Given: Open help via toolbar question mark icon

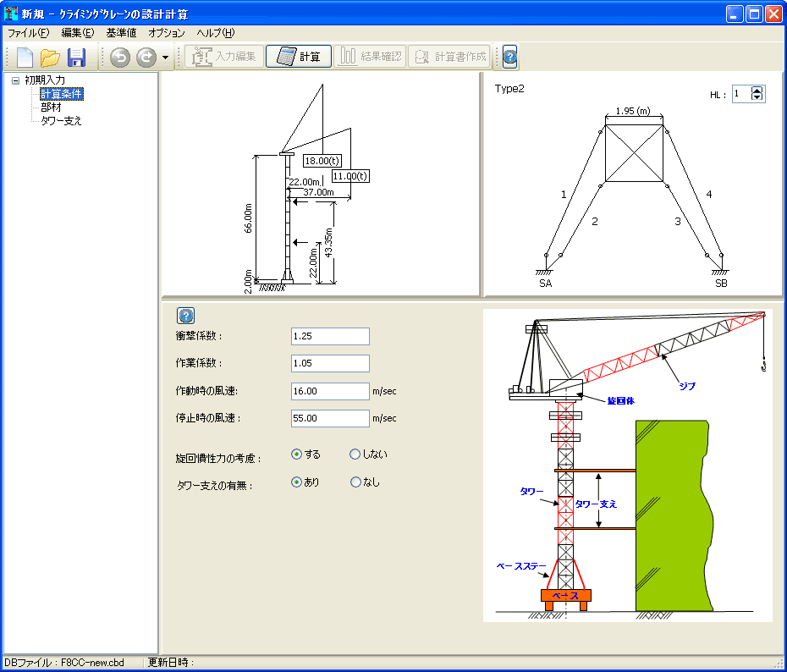Looking at the screenshot, I should [509, 58].
